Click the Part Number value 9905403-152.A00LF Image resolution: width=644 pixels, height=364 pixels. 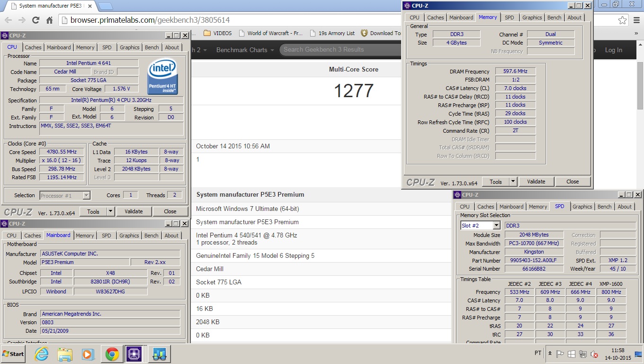tap(533, 260)
